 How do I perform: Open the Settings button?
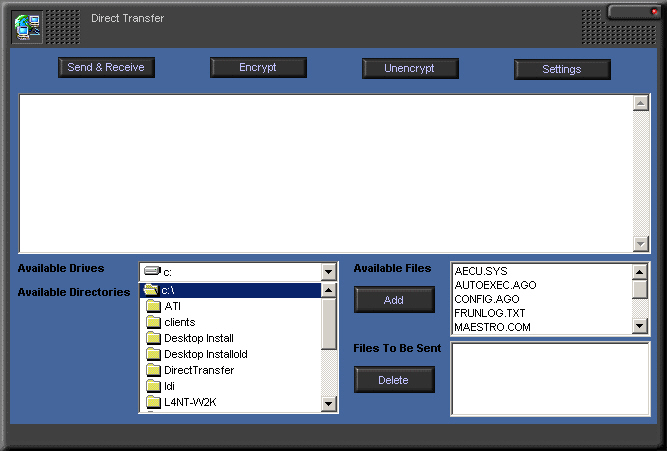click(x=562, y=69)
